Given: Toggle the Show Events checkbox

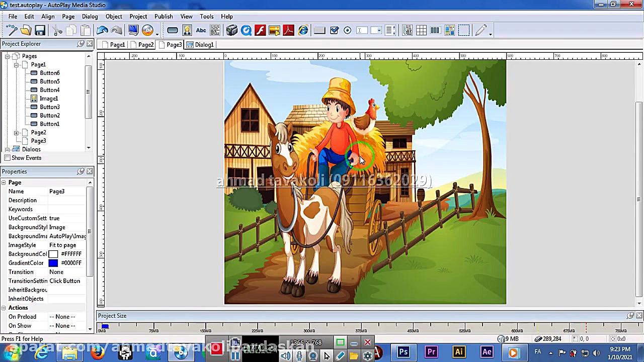Looking at the screenshot, I should coord(7,158).
